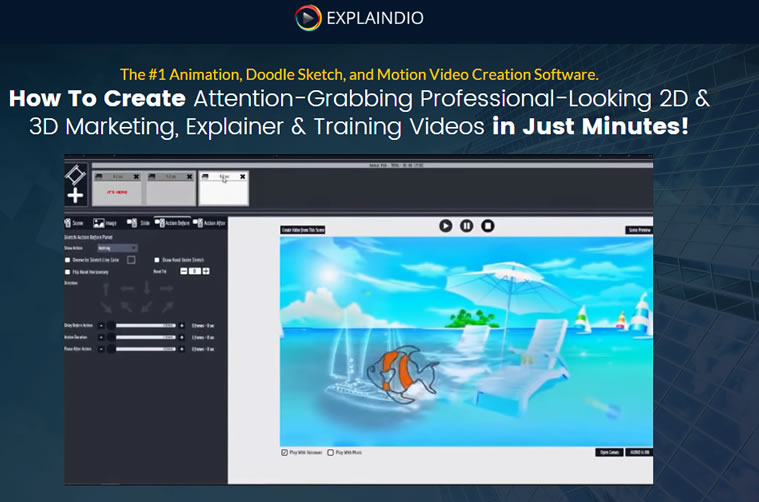The width and height of the screenshot is (759, 502).
Task: Select the up-right diagonal direction arrow
Action: pyautogui.click(x=167, y=306)
